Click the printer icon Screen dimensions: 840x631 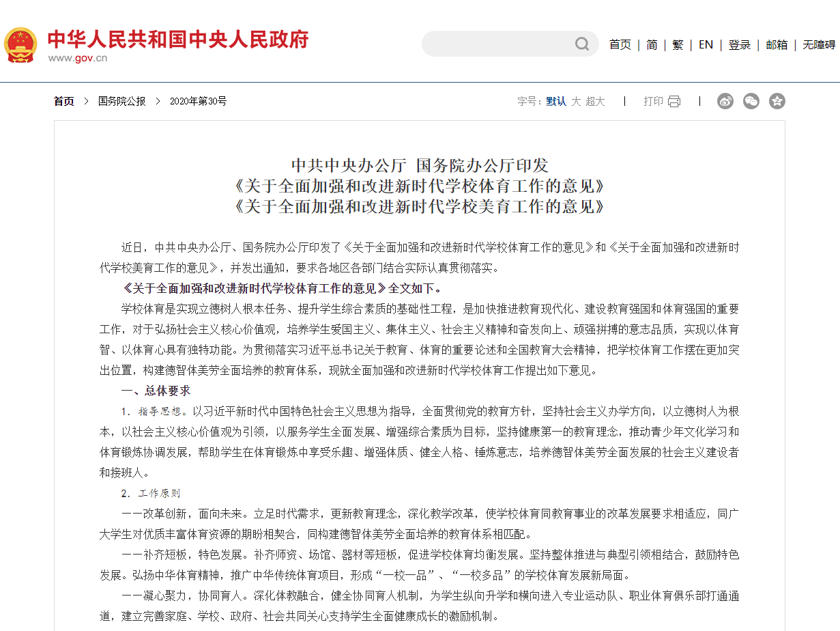[674, 101]
